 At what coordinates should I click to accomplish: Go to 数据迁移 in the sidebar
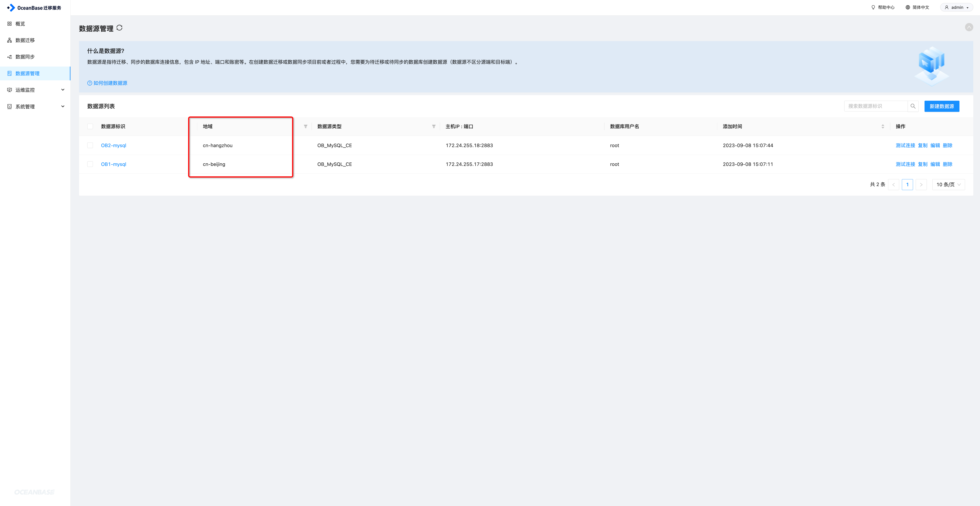[25, 40]
